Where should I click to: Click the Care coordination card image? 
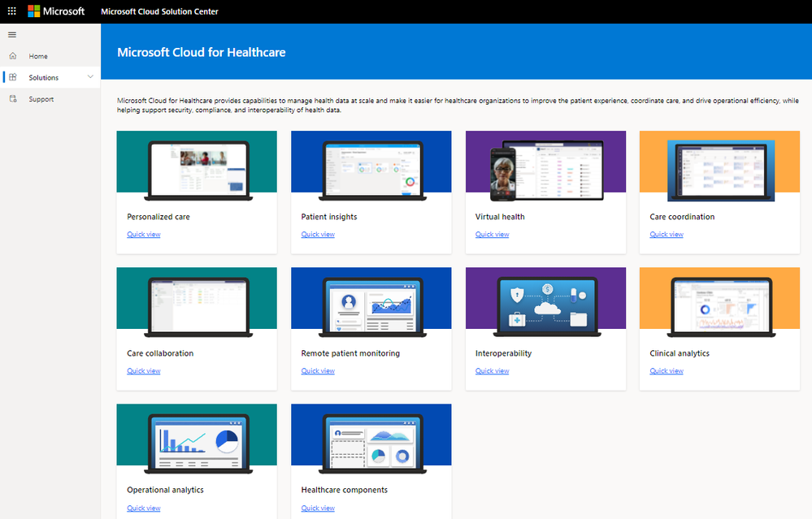point(720,167)
